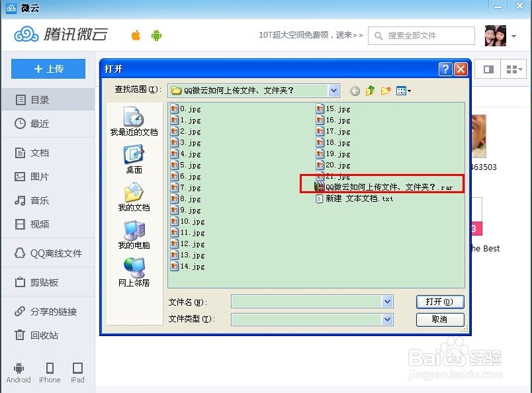Open 剪贴板 in sidebar
Screen dimensions: 532x393
pos(48,282)
